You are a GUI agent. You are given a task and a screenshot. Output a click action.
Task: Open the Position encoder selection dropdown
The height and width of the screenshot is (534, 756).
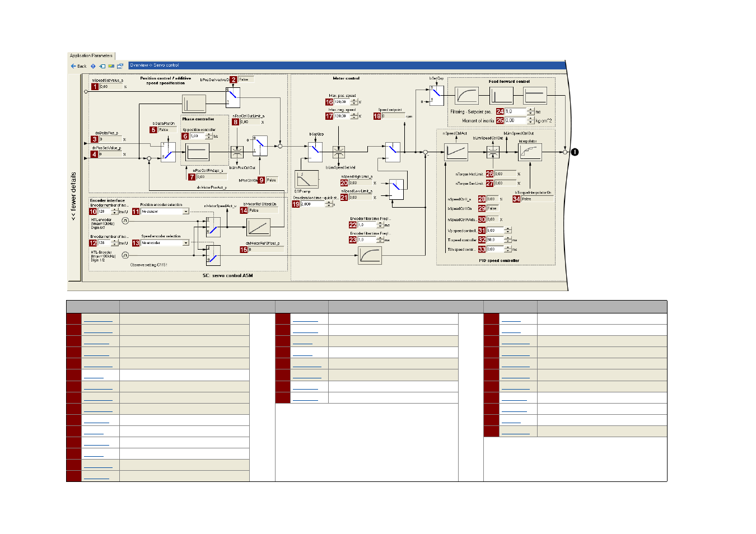pos(186,212)
